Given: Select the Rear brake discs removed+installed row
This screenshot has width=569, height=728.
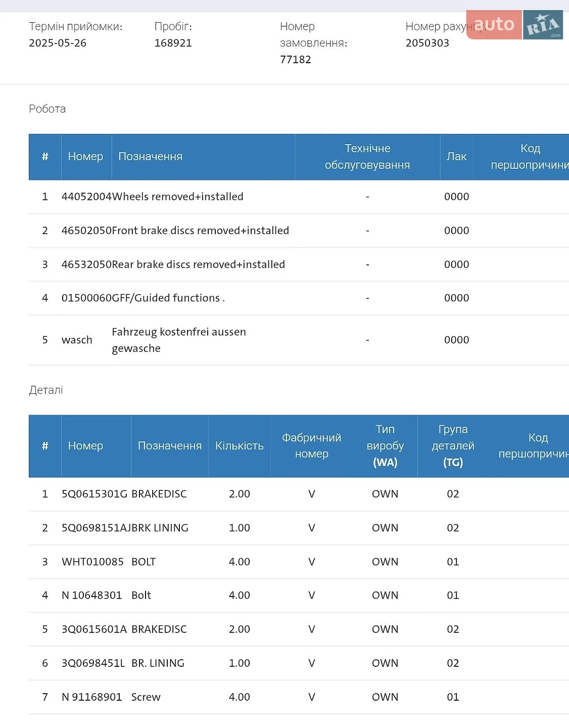Looking at the screenshot, I should [x=299, y=264].
